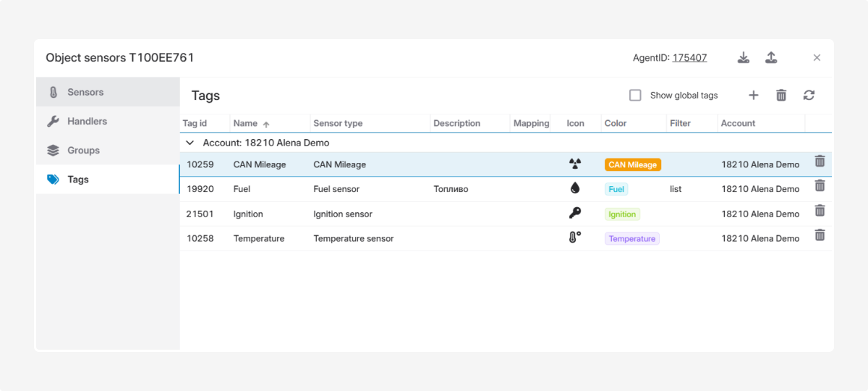Click the water drop icon for Fuel
Image resolution: width=868 pixels, height=391 pixels.
tap(575, 188)
